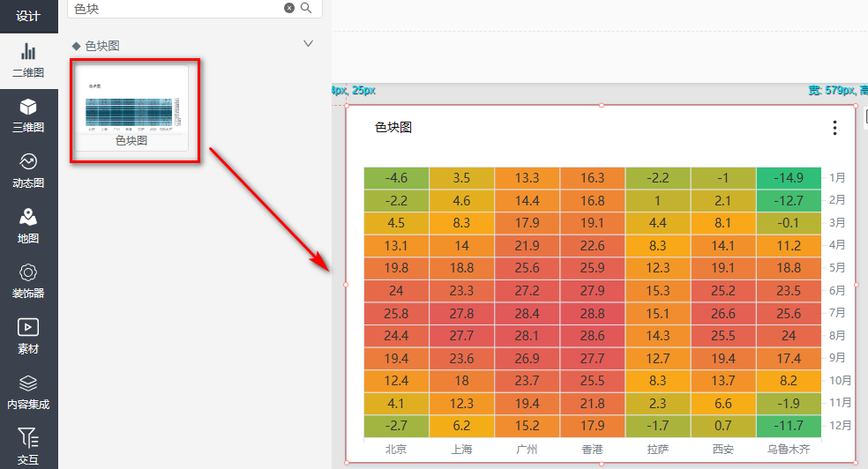
Task: Click the 北京 axis label
Action: click(396, 450)
